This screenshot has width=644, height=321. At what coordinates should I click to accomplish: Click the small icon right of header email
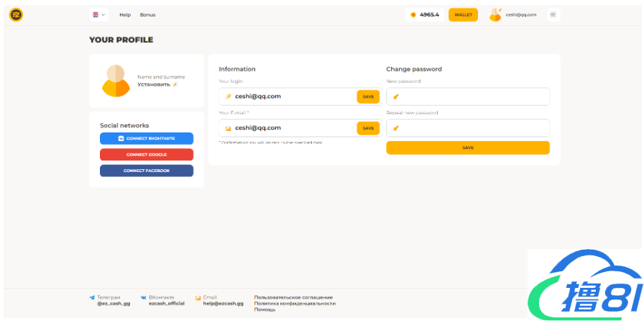[x=553, y=14]
